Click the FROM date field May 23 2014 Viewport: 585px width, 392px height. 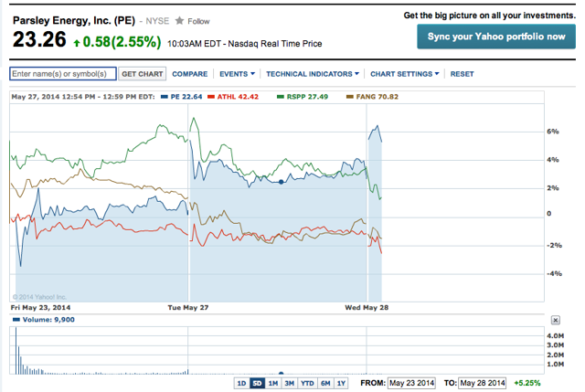(x=411, y=383)
